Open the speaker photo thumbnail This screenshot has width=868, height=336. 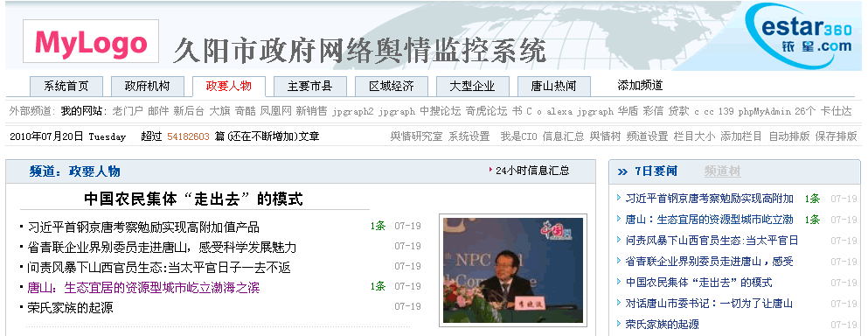(513, 270)
